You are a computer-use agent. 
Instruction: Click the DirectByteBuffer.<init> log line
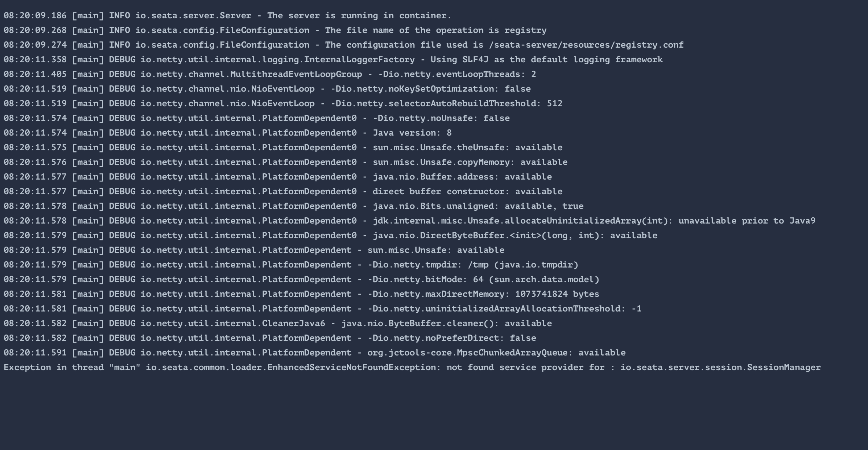[330, 235]
